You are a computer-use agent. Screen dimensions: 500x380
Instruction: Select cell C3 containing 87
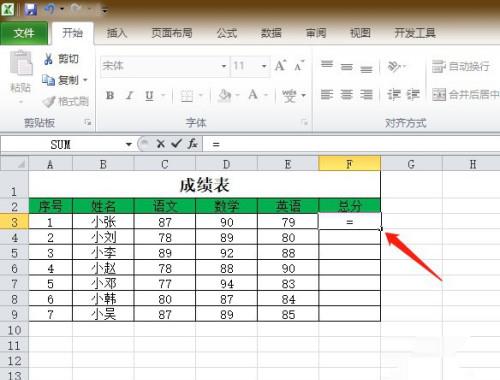[165, 222]
